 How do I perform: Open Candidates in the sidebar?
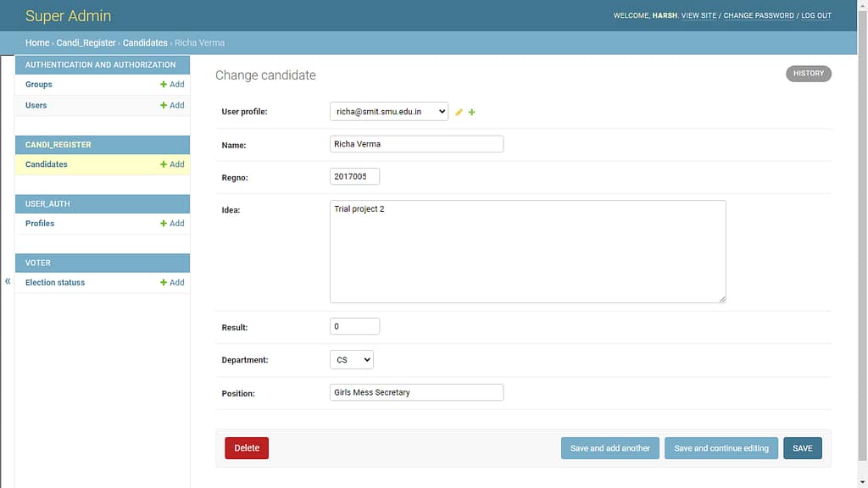pos(47,164)
